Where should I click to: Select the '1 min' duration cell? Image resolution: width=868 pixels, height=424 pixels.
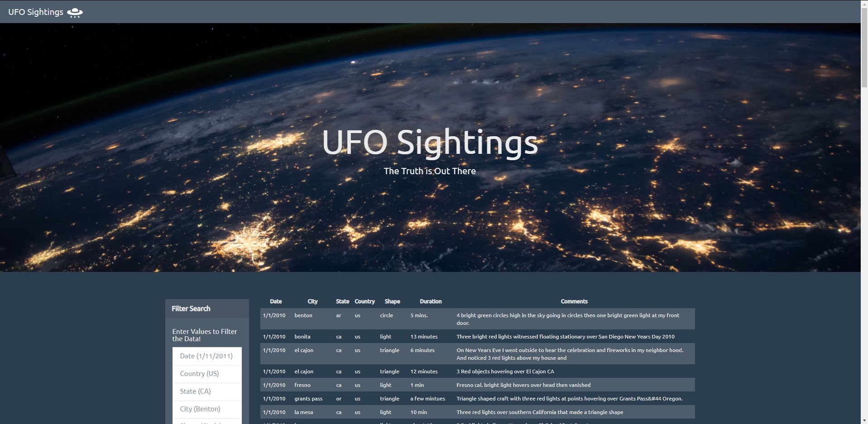click(417, 385)
